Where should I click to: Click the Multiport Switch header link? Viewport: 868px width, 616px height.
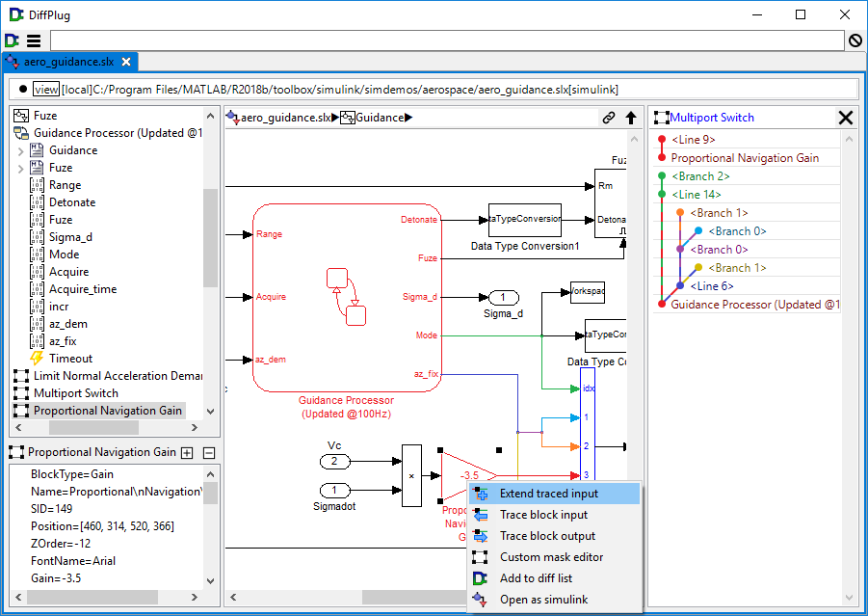(x=712, y=118)
